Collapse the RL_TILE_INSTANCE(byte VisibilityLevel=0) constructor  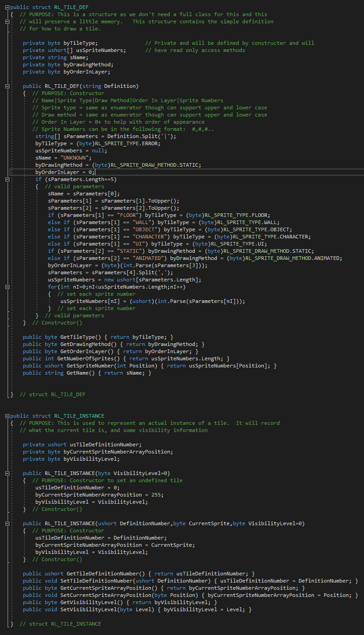7,473
